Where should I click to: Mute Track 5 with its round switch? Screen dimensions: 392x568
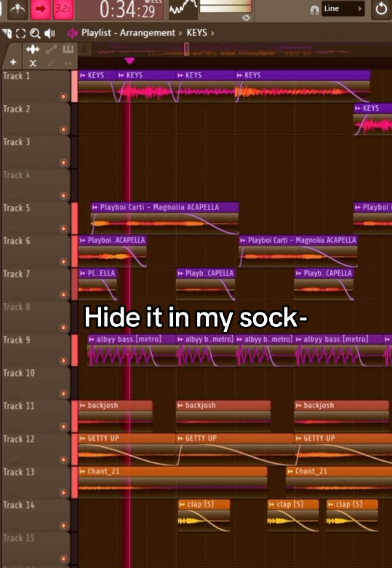(x=64, y=229)
